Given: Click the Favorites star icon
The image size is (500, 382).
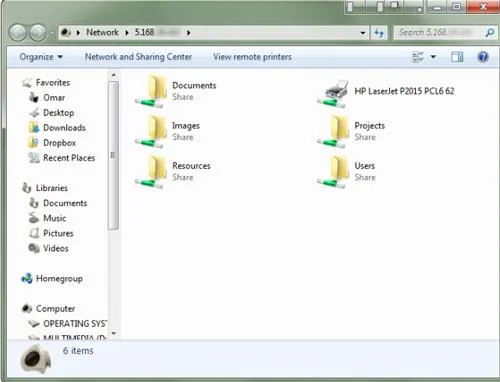Looking at the screenshot, I should [x=27, y=82].
